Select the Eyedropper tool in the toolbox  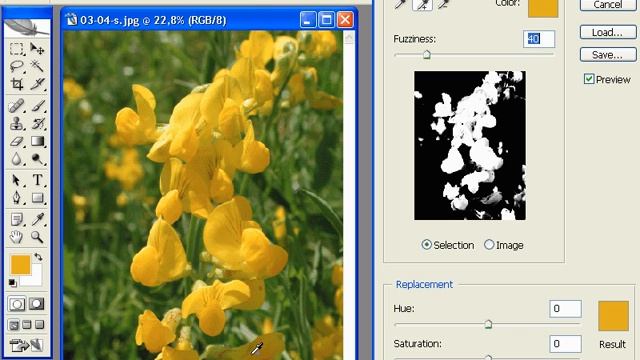point(37,219)
